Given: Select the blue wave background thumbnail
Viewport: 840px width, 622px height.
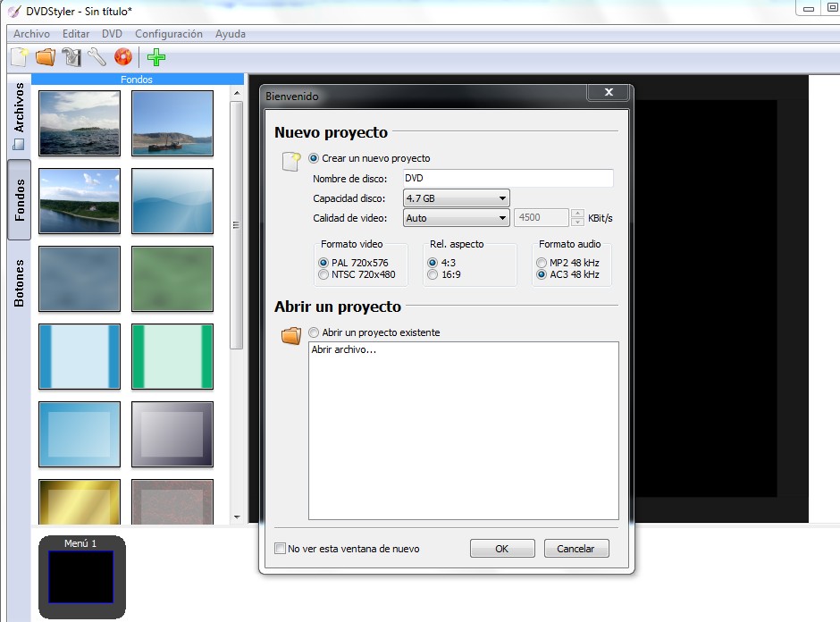Looking at the screenshot, I should (172, 200).
